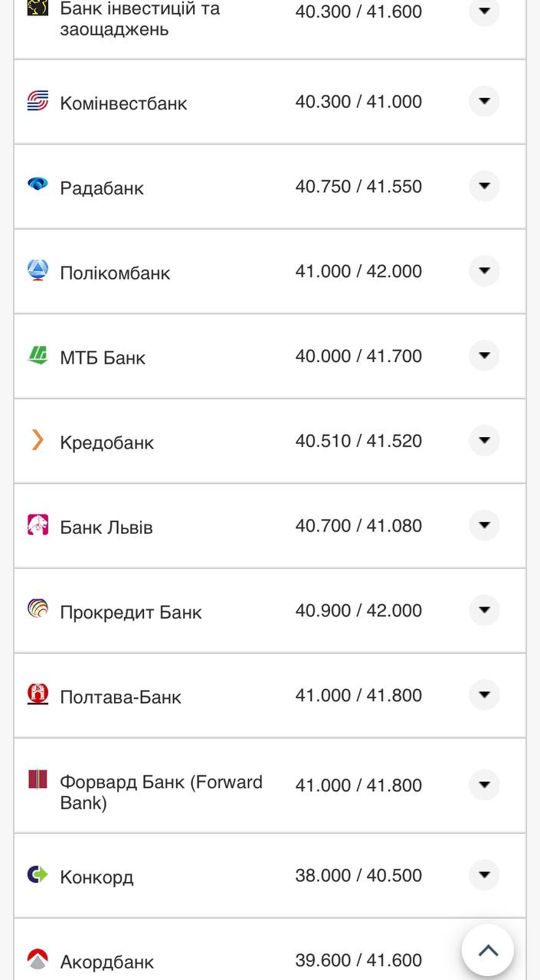Select the Акордбанк bank name
This screenshot has height=980, width=540.
point(106,962)
